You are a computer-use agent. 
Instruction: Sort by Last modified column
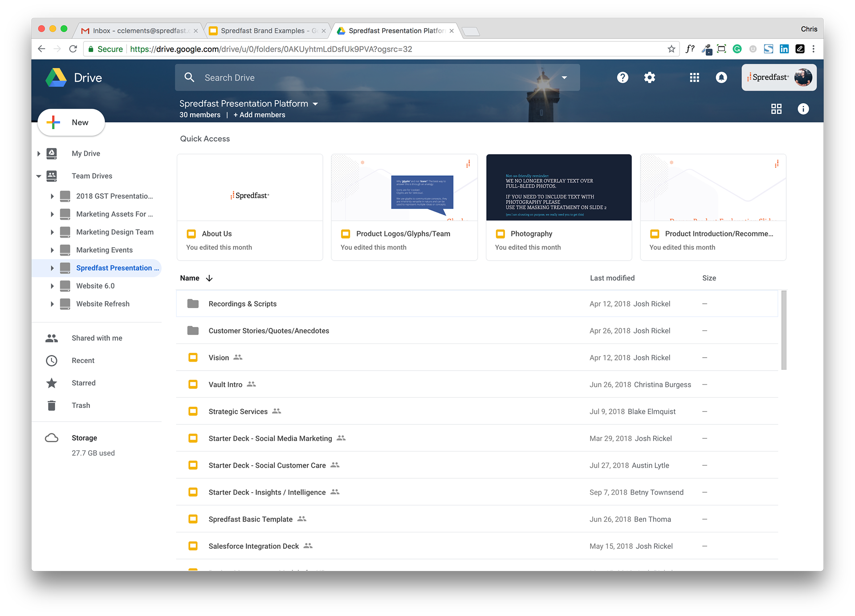coord(612,278)
